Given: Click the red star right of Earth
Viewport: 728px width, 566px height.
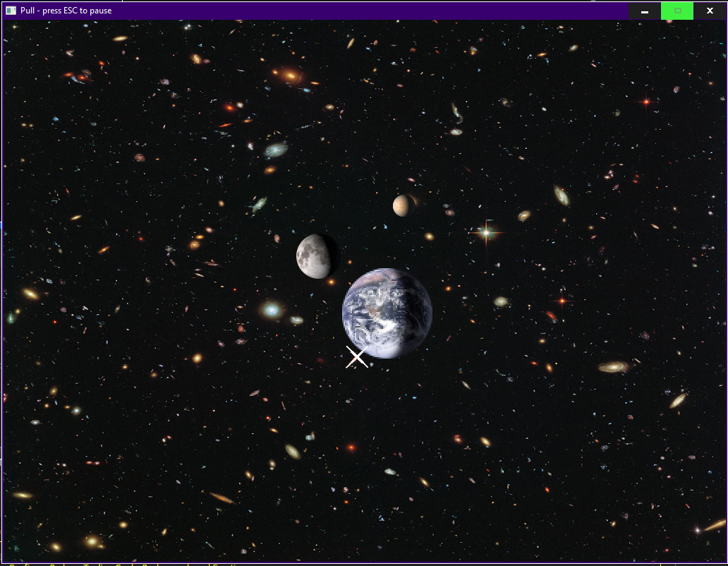Looking at the screenshot, I should [562, 301].
